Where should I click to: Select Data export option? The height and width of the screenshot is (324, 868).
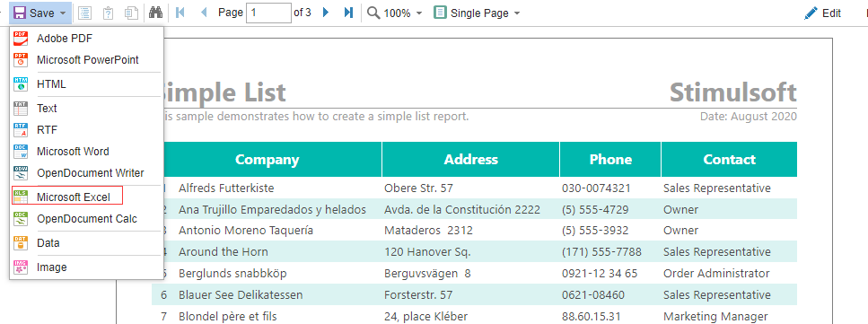[x=86, y=242]
